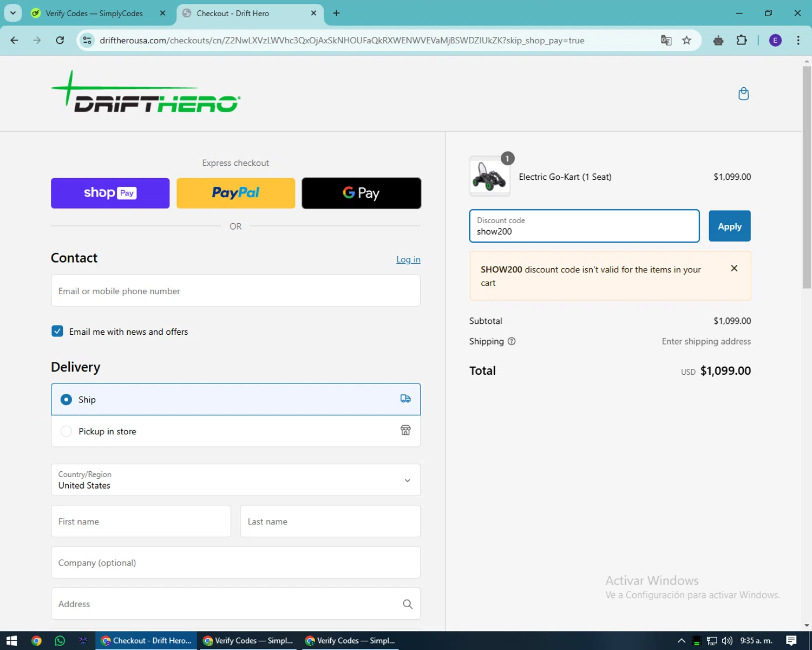Close the Checkout - Drift Hero tab
The image size is (812, 650).
tap(313, 13)
